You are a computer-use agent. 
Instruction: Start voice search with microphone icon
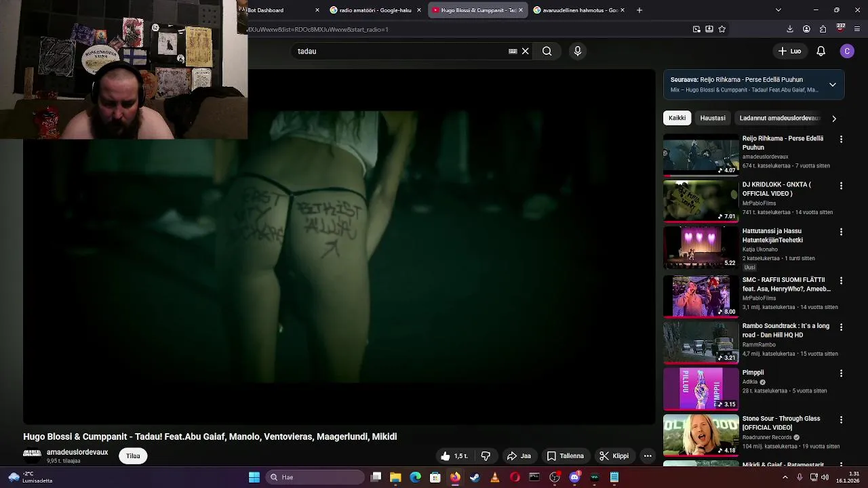point(578,51)
